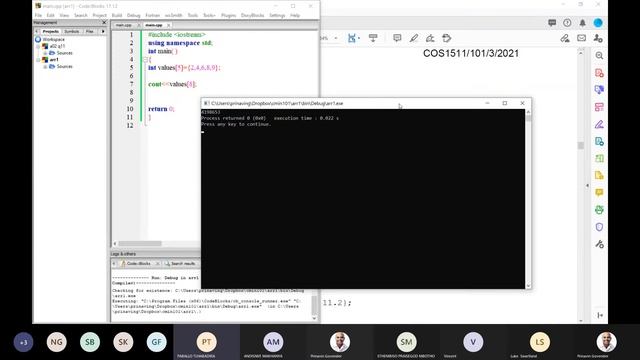This screenshot has width=640, height=360.
Task: Open the yellow page tool in sidebar
Action: [599, 176]
